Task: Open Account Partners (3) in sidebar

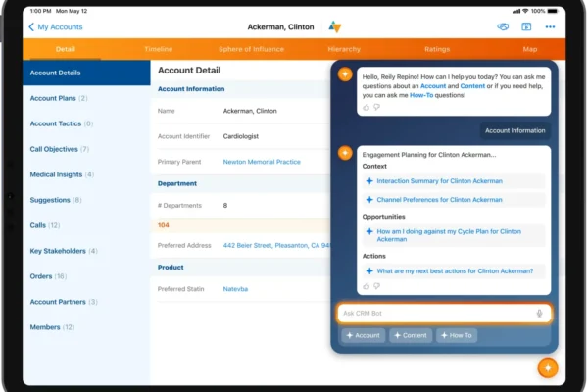Action: pos(64,302)
